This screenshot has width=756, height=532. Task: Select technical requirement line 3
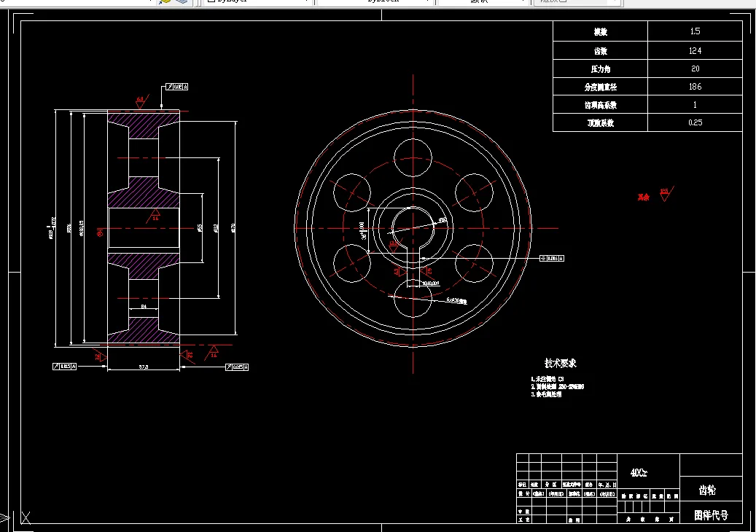tap(546, 394)
